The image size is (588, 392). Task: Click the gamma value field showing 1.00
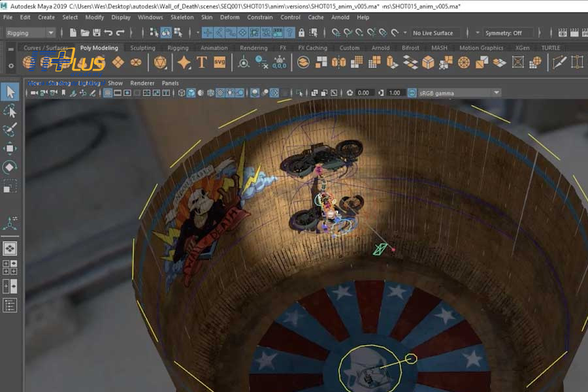(394, 93)
